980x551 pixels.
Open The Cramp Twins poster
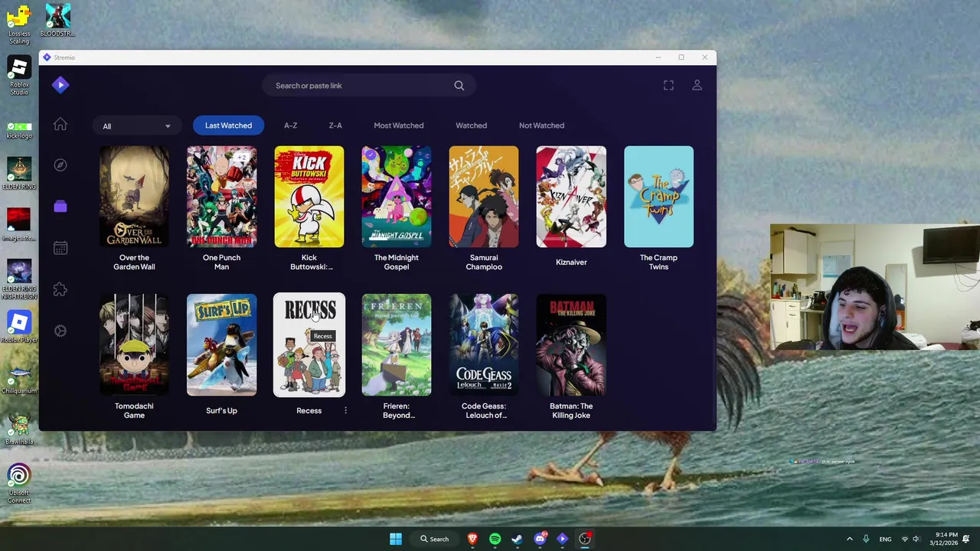658,197
